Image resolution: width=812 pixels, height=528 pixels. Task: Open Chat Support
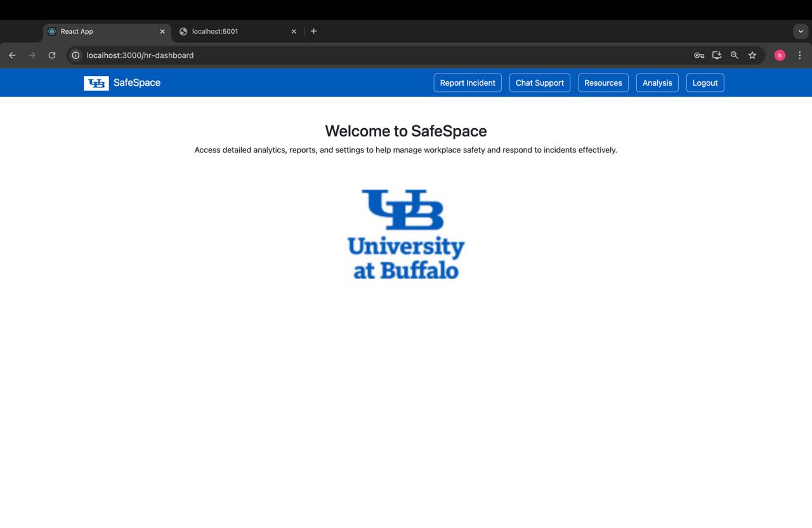pyautogui.click(x=540, y=82)
